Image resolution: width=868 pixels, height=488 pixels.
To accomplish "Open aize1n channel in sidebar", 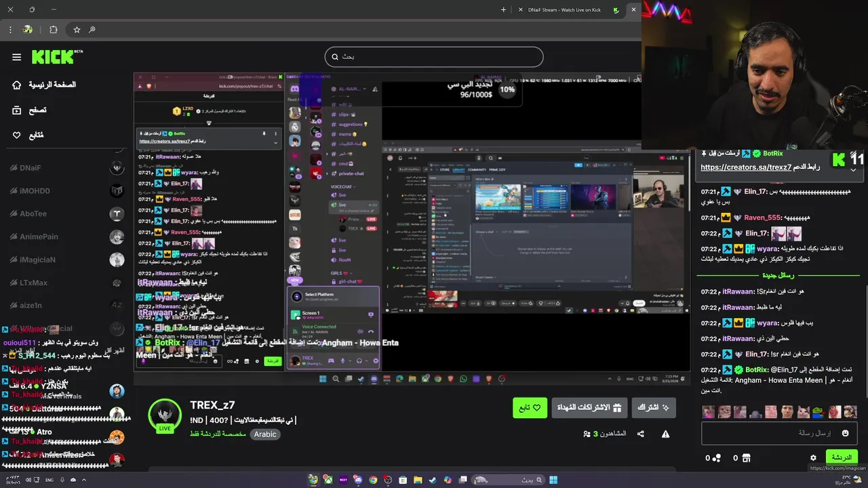I will [x=66, y=306].
